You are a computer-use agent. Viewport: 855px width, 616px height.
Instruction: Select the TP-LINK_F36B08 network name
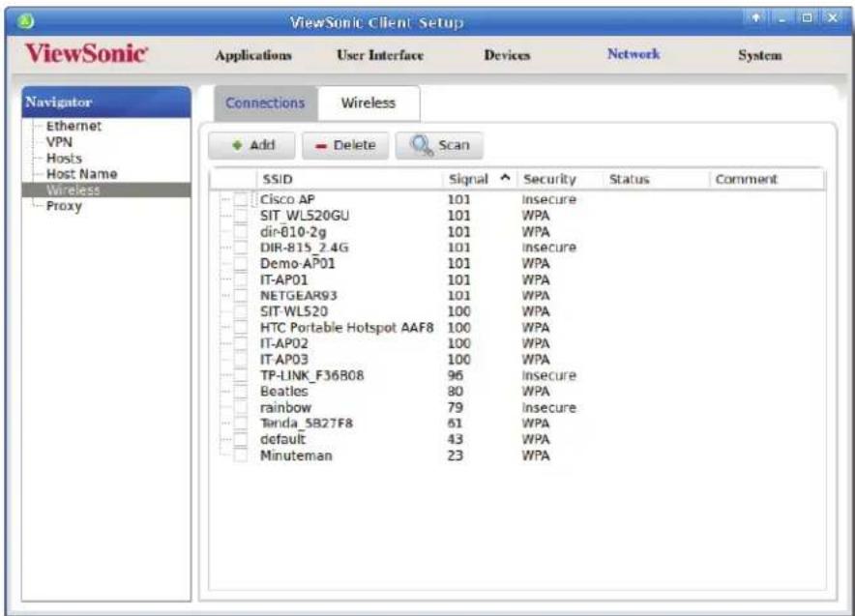pyautogui.click(x=311, y=375)
